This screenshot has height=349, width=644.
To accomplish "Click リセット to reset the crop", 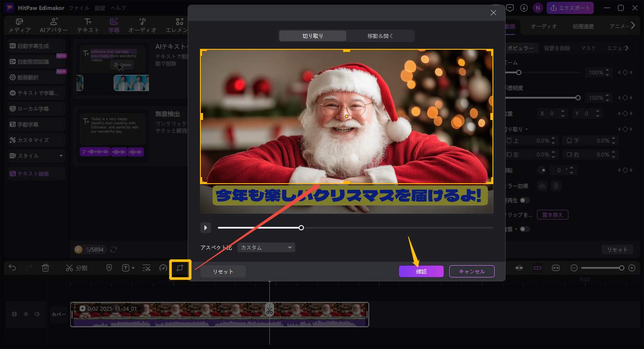I will (x=223, y=271).
